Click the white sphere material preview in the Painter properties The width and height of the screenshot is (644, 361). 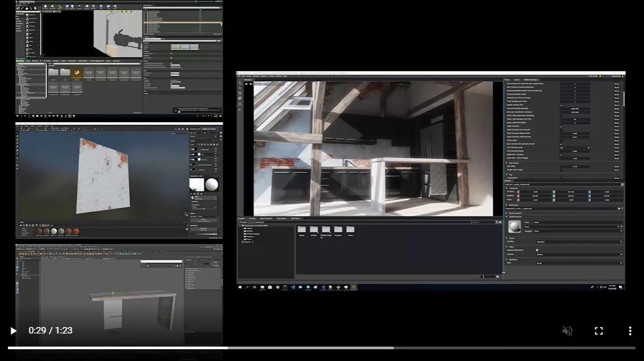point(211,184)
